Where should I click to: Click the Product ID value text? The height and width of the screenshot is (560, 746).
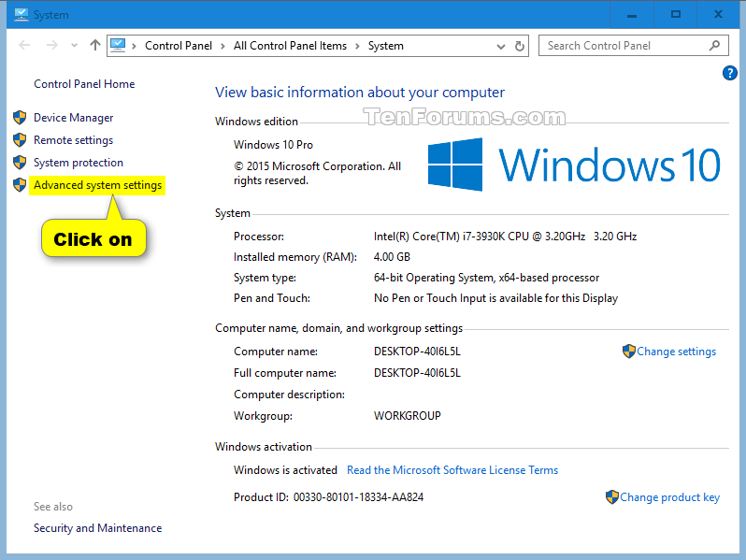[x=358, y=497]
